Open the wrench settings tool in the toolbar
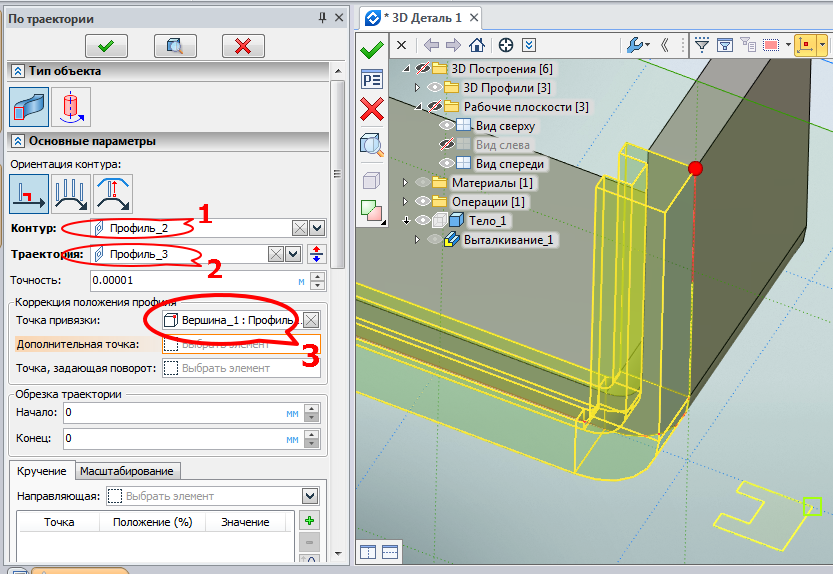The image size is (833, 574). [x=634, y=45]
